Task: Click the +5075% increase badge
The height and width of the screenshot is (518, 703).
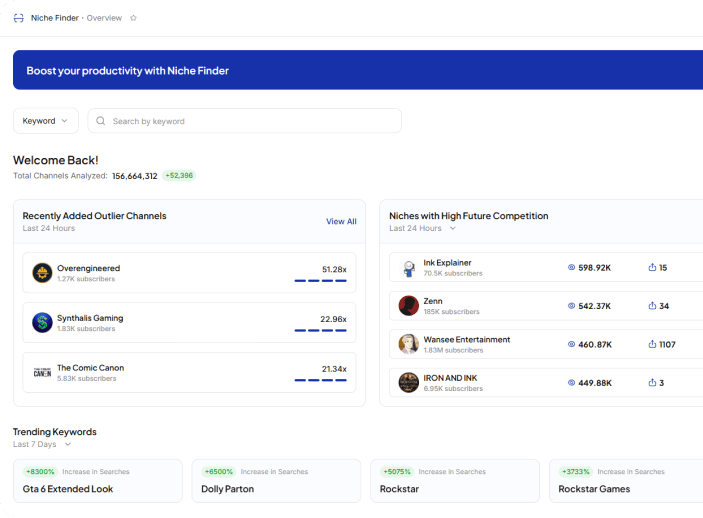Action: pos(397,472)
